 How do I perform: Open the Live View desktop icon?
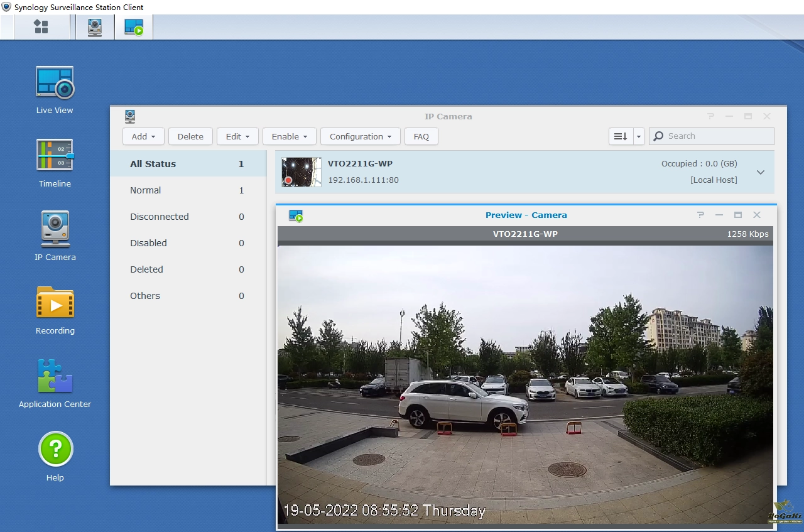tap(55, 83)
